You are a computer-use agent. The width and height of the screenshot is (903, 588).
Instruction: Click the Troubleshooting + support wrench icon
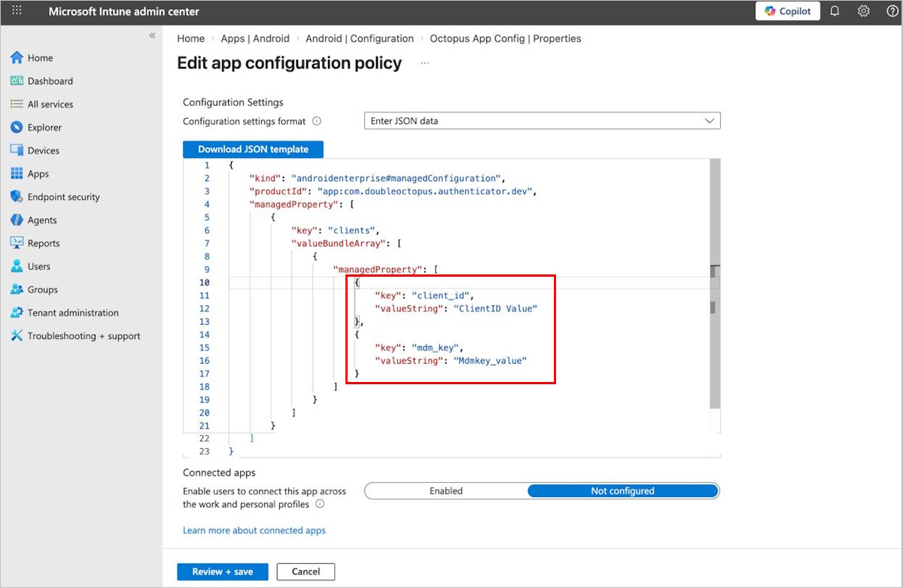click(17, 336)
